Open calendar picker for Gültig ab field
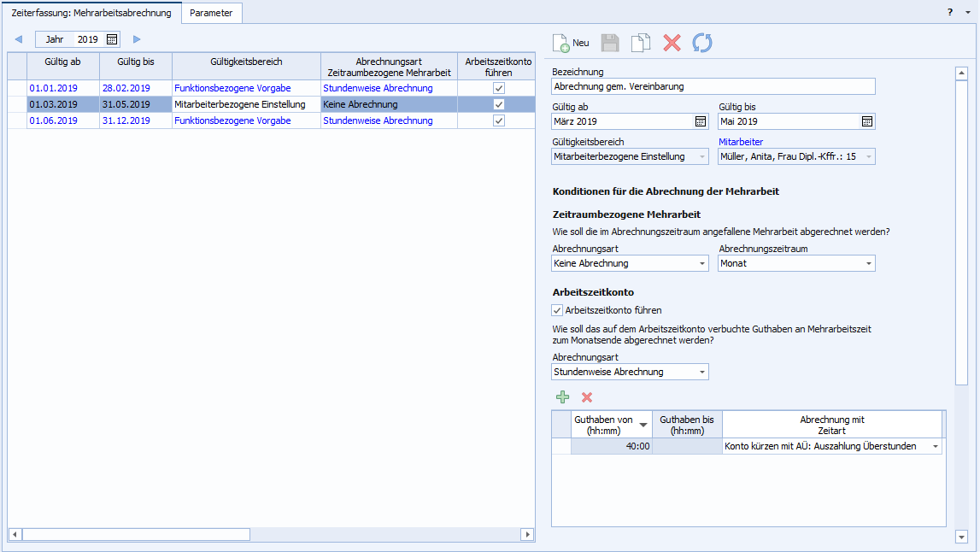This screenshot has width=980, height=552. [701, 121]
